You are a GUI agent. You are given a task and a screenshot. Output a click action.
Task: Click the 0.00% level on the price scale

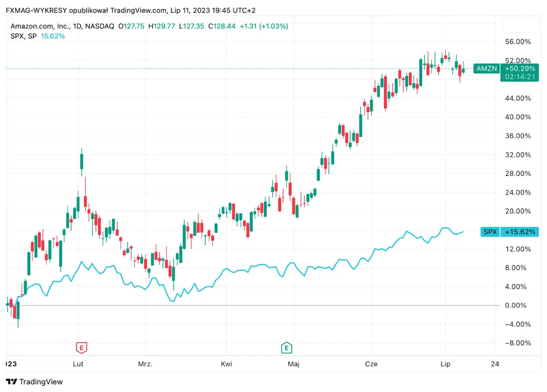518,305
